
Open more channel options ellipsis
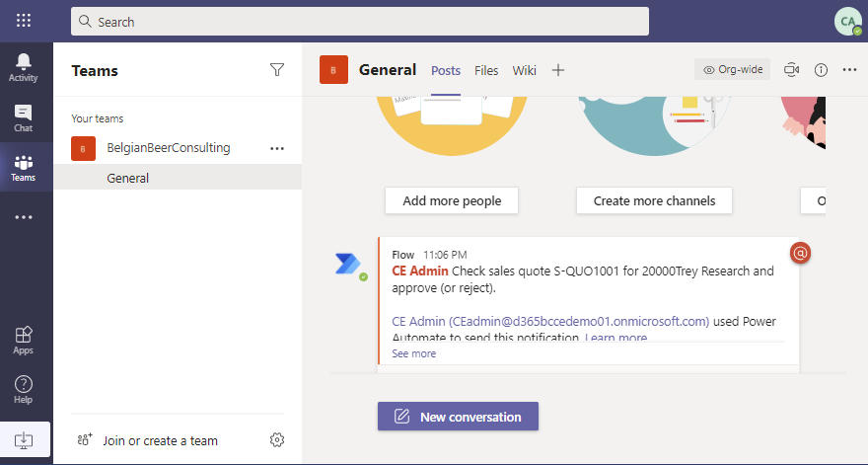[x=849, y=70]
